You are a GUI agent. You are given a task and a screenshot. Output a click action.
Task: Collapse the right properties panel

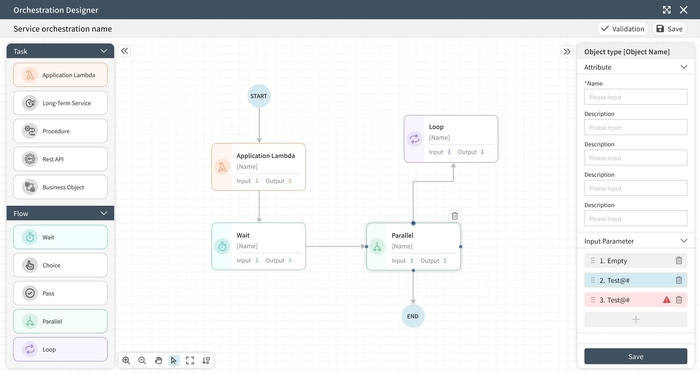(x=567, y=51)
